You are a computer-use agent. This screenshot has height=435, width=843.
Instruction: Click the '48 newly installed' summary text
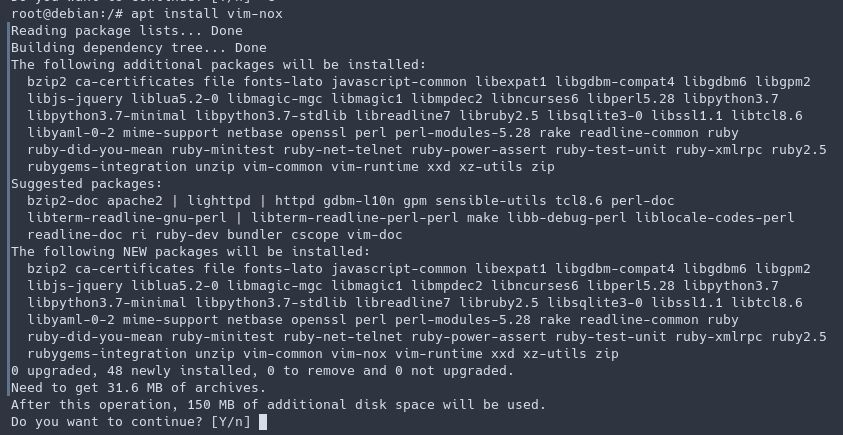click(x=186, y=371)
